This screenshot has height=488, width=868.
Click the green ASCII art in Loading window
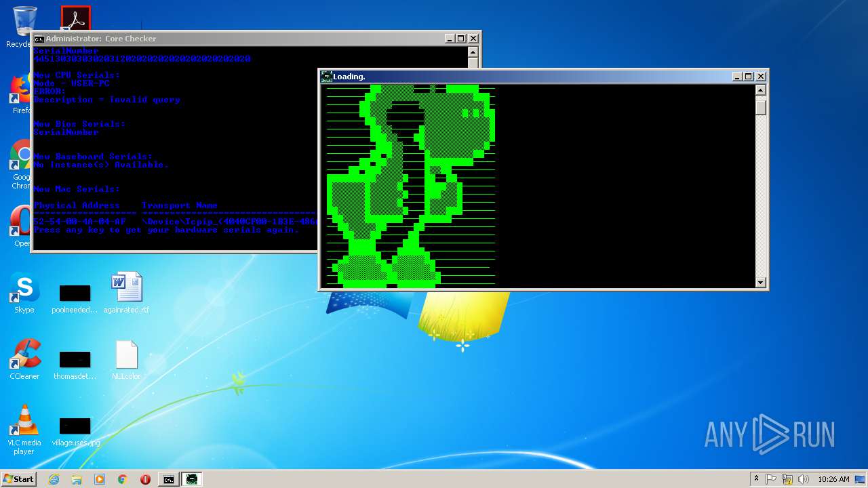[410, 186]
